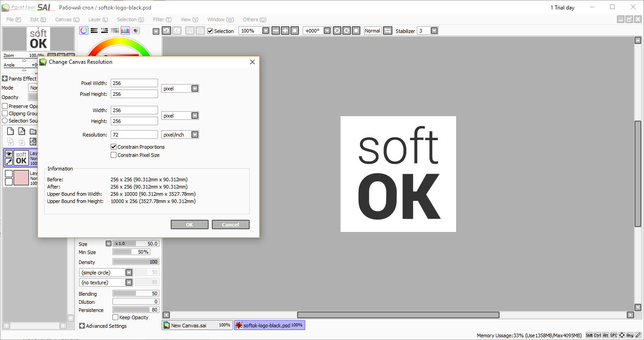The image size is (644, 340).
Task: Click the Persistence slider bar
Action: [x=136, y=310]
